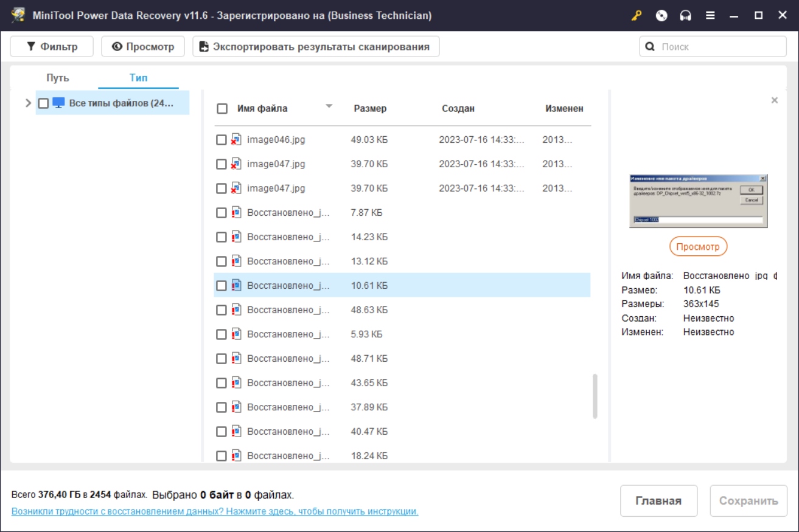Expand the Все типы файлов tree node

[28, 103]
